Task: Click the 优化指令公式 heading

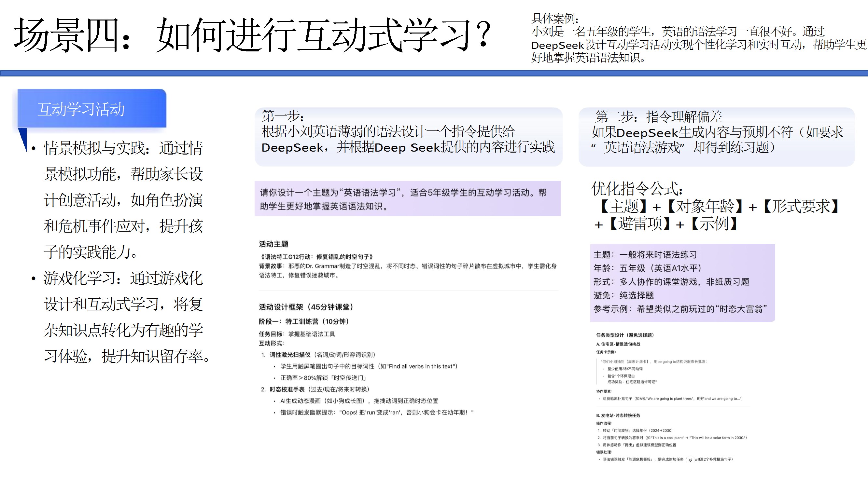Action: pos(637,189)
